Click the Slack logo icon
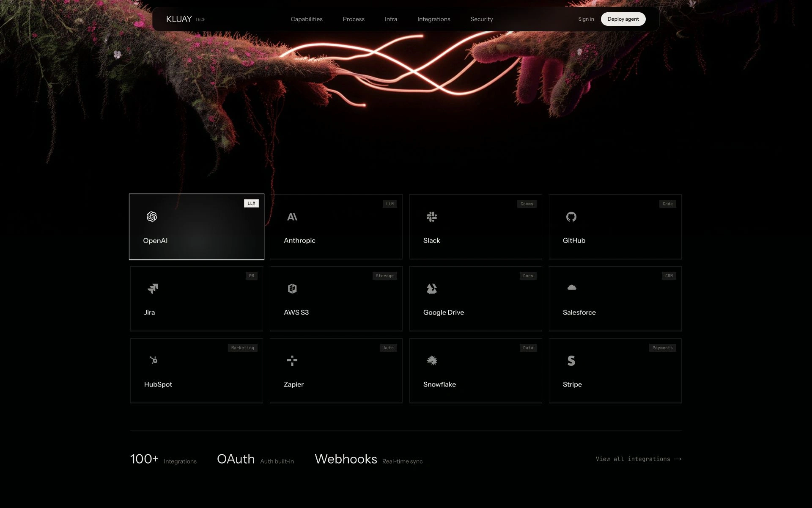Screen dimensions: 812x508 pos(432,217)
